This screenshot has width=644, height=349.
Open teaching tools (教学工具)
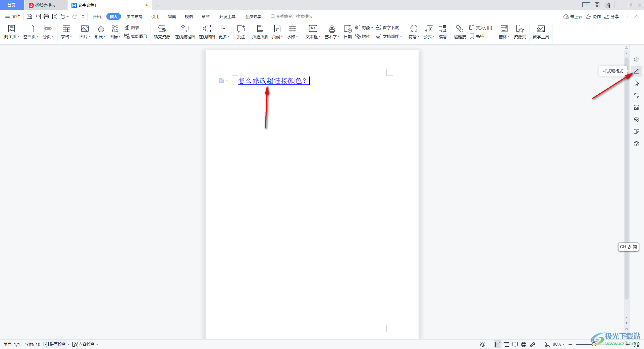click(x=541, y=32)
